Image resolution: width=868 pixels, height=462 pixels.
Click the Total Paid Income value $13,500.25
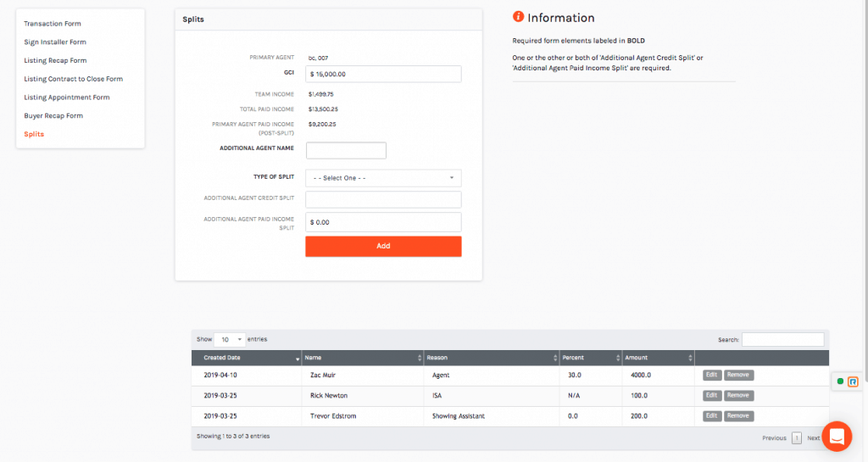[x=323, y=109]
